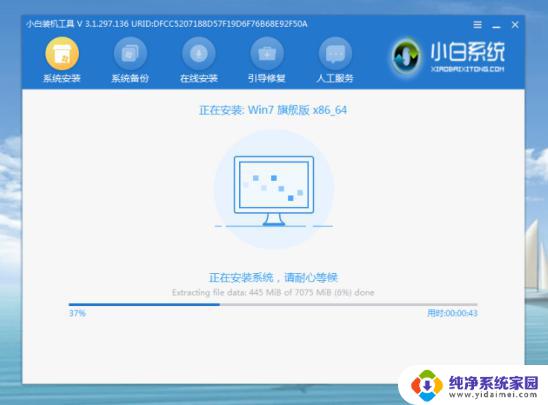Open the 人工服务 support chat icon
Image resolution: width=548 pixels, height=405 pixels.
[335, 53]
